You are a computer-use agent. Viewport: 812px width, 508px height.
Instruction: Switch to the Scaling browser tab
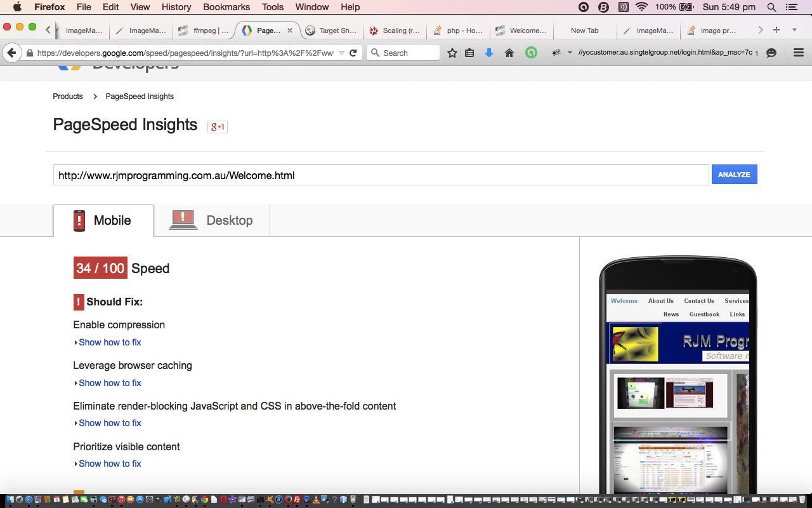(x=395, y=30)
